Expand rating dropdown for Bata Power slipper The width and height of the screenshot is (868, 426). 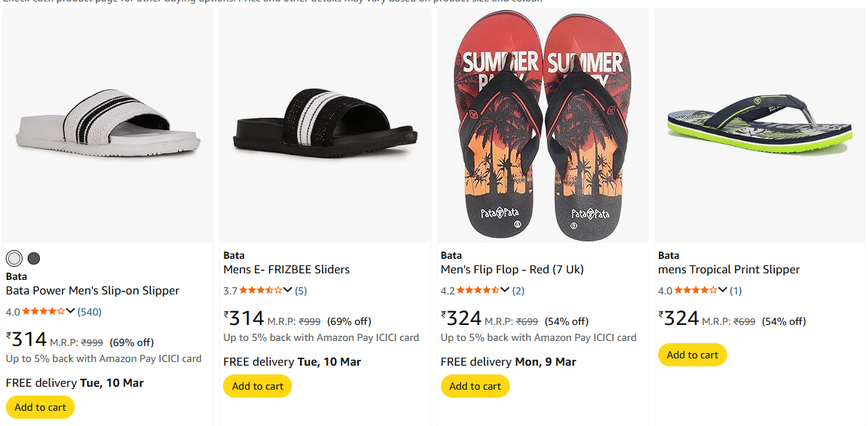[x=70, y=311]
